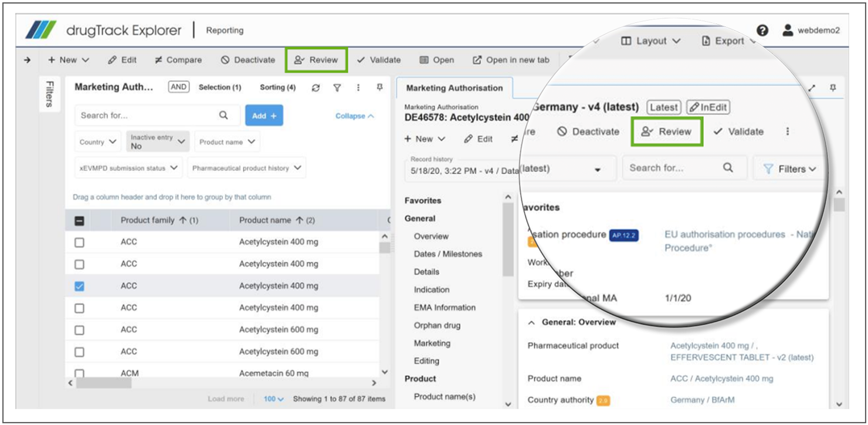Click Review in the record detail toolbar
Viewport: 868px width, 425px height.
pos(667,131)
